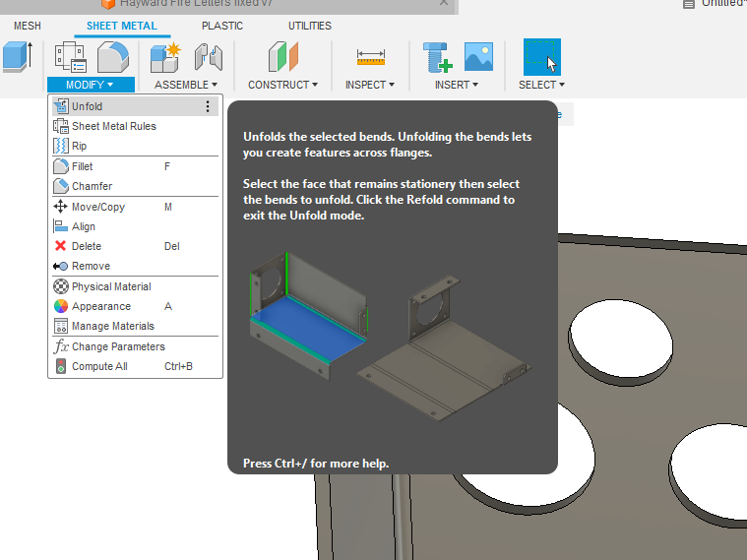Screen dimensions: 747x560
Task: Choose Remove from Modify menu
Action: point(135,266)
